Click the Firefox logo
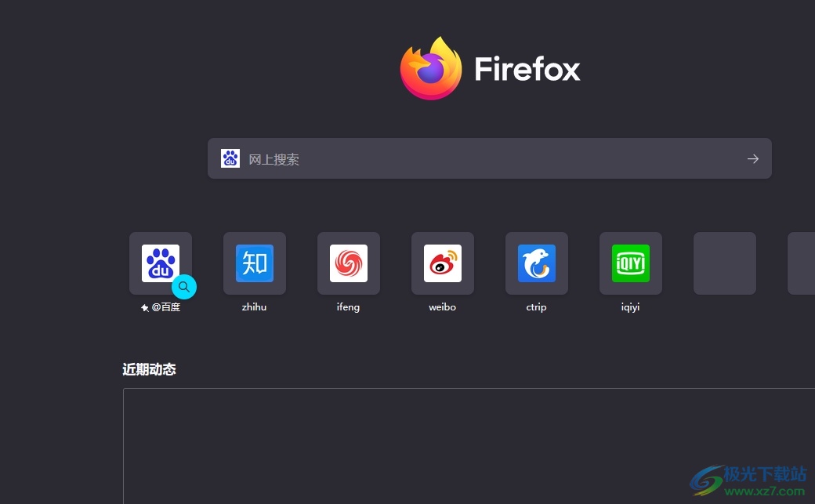The height and width of the screenshot is (504, 815). tap(431, 69)
